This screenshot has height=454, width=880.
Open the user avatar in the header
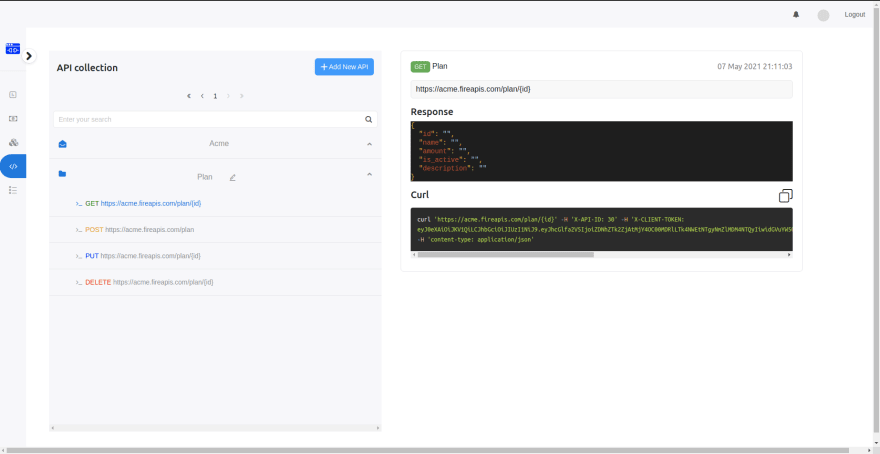[823, 16]
